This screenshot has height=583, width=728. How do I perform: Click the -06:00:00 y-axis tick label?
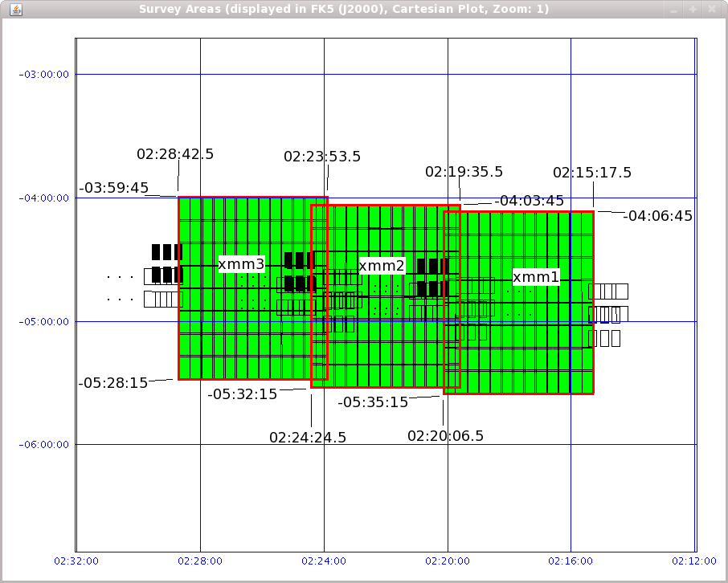(x=45, y=445)
